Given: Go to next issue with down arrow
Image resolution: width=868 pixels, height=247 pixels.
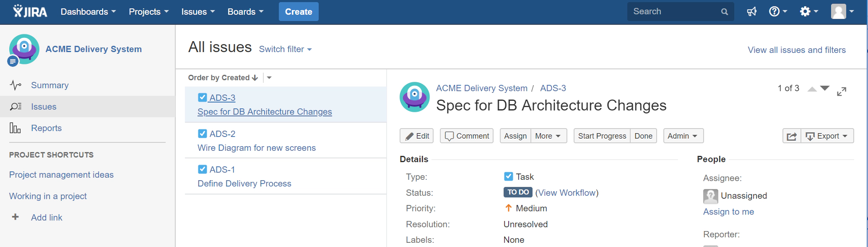Looking at the screenshot, I should click(824, 89).
